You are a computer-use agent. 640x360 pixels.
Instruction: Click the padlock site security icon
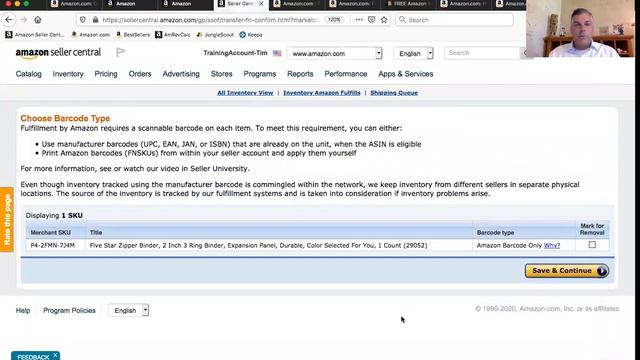96,20
